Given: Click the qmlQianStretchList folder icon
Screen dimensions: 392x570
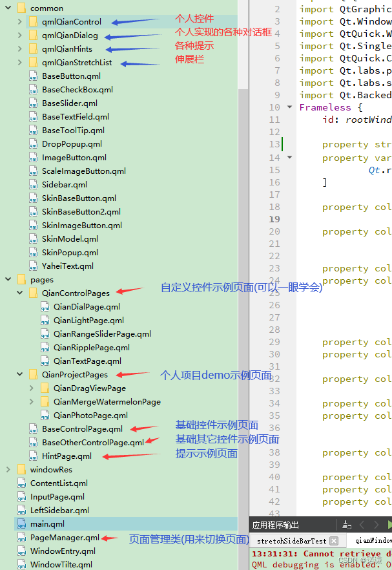Looking at the screenshot, I should (x=34, y=63).
